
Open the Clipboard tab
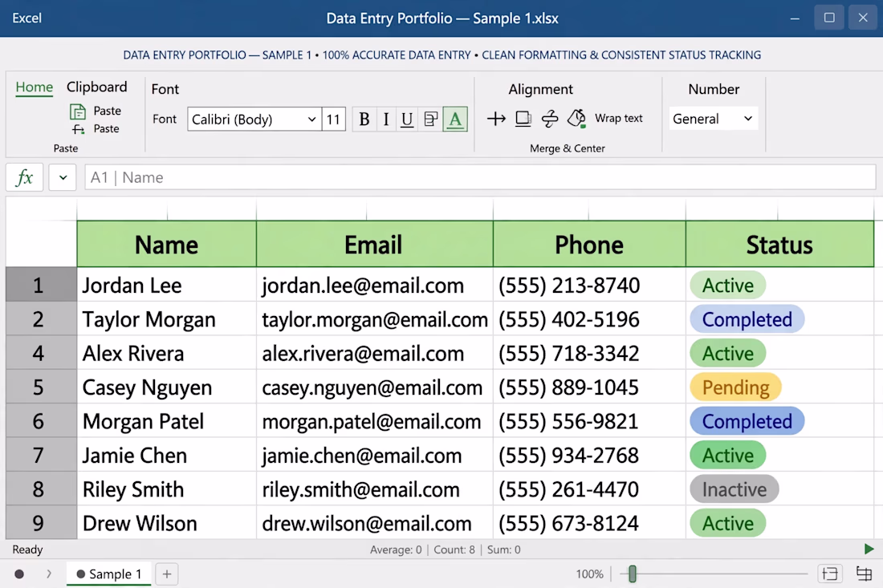[97, 87]
